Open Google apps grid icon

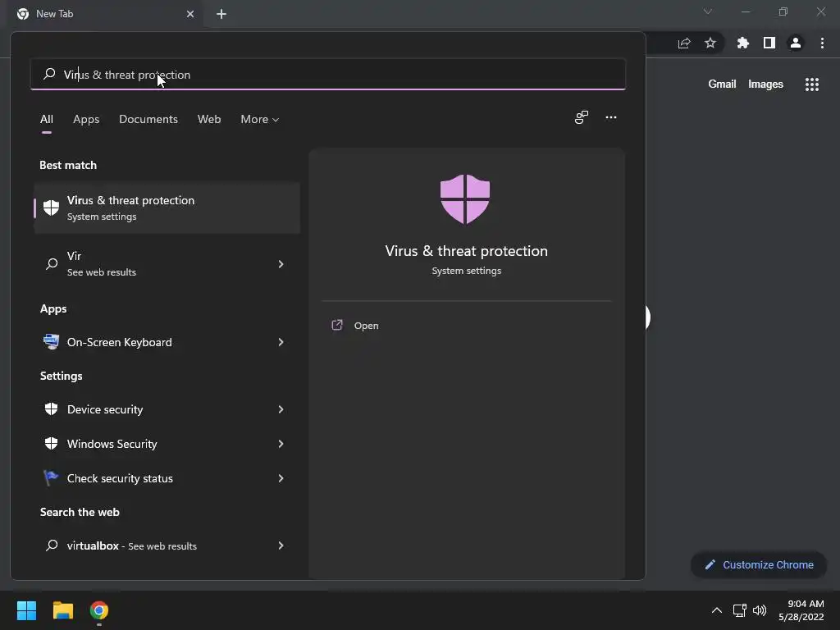pyautogui.click(x=812, y=84)
